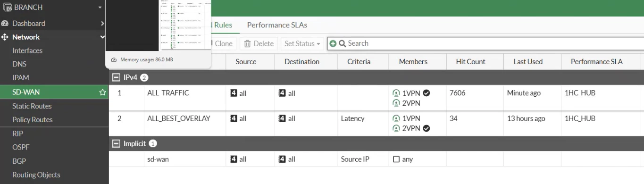Click the selected checkmark beside 1VPN in ALL_TRAFFIC

coord(427,93)
